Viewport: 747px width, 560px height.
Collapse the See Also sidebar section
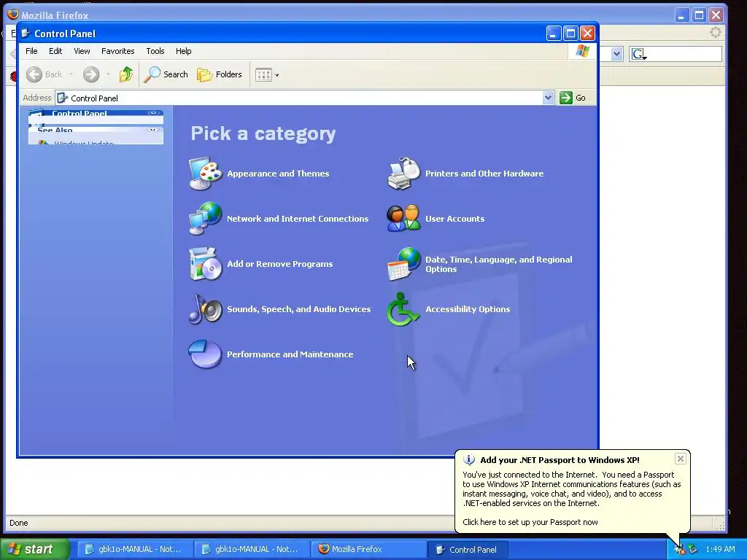tap(153, 130)
